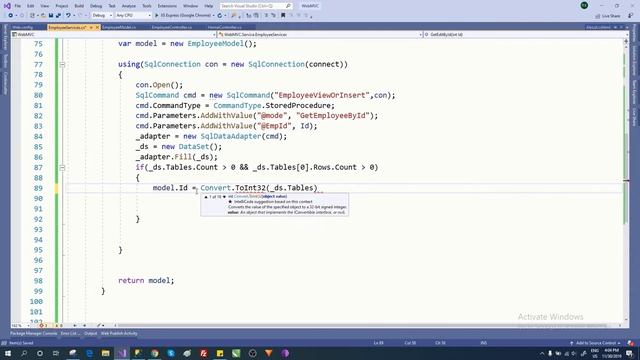
Task: Switch to the EmployeeController.cs tab
Action: (x=172, y=27)
